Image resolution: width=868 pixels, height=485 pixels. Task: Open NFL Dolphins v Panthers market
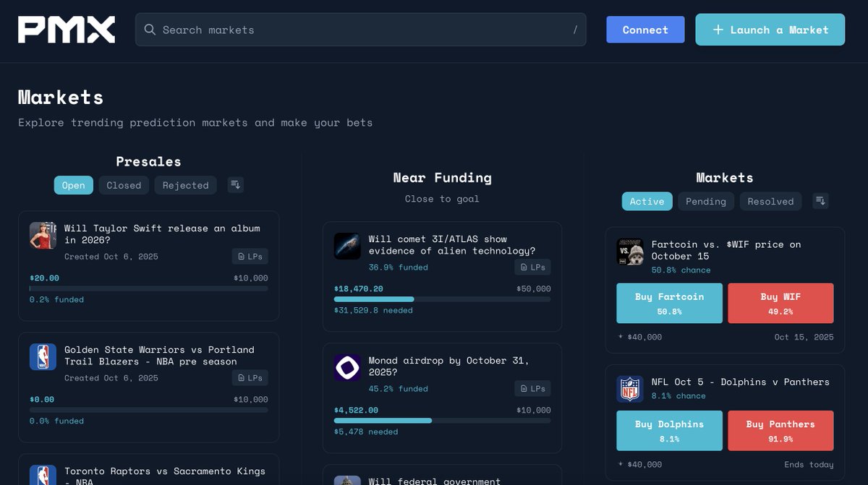[741, 382]
